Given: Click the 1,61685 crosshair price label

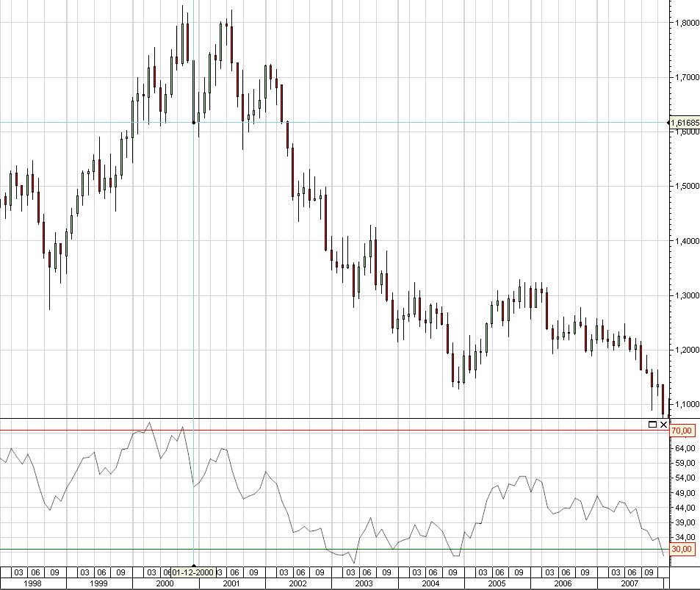Looking at the screenshot, I should 685,123.
